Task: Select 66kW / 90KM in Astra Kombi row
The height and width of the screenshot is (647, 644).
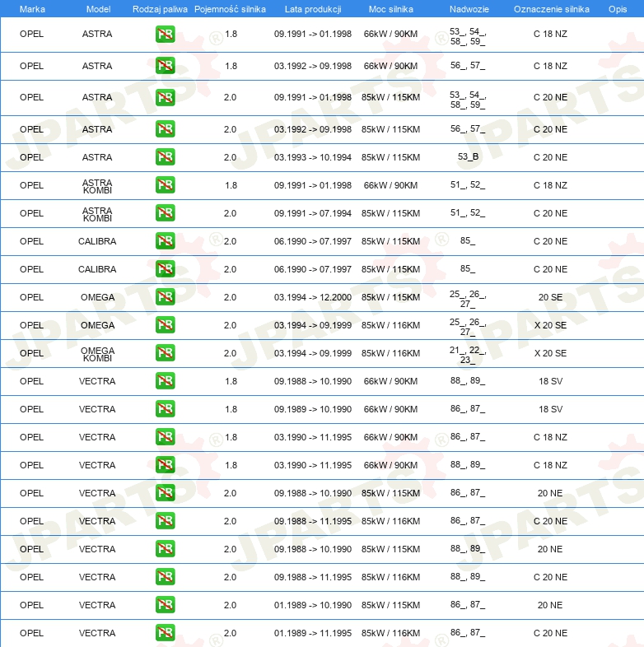Action: click(390, 185)
